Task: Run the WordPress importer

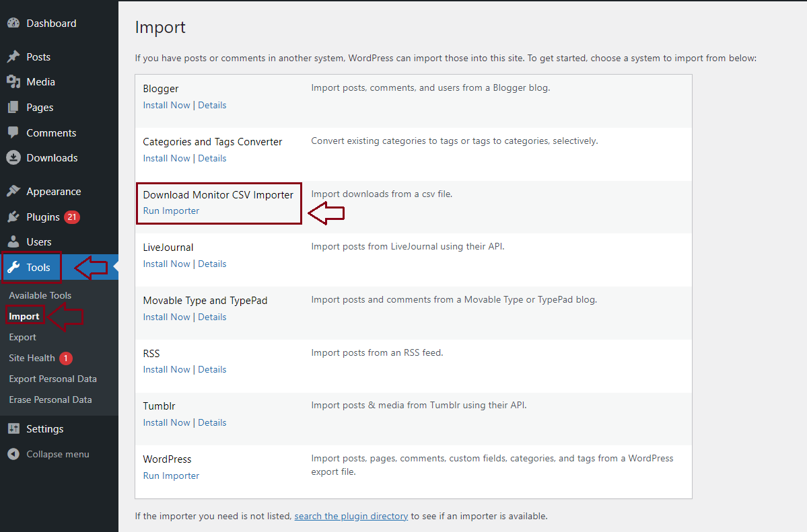Action: (172, 476)
